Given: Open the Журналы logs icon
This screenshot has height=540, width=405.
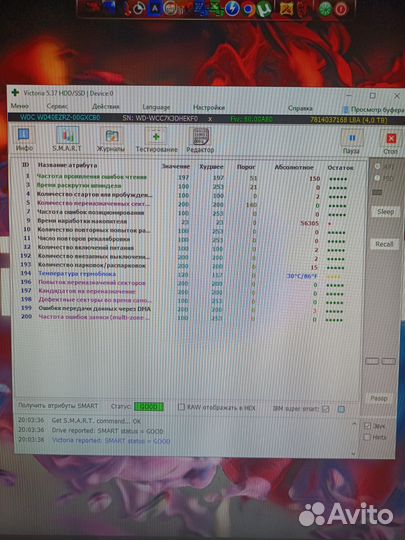Looking at the screenshot, I should [111, 139].
